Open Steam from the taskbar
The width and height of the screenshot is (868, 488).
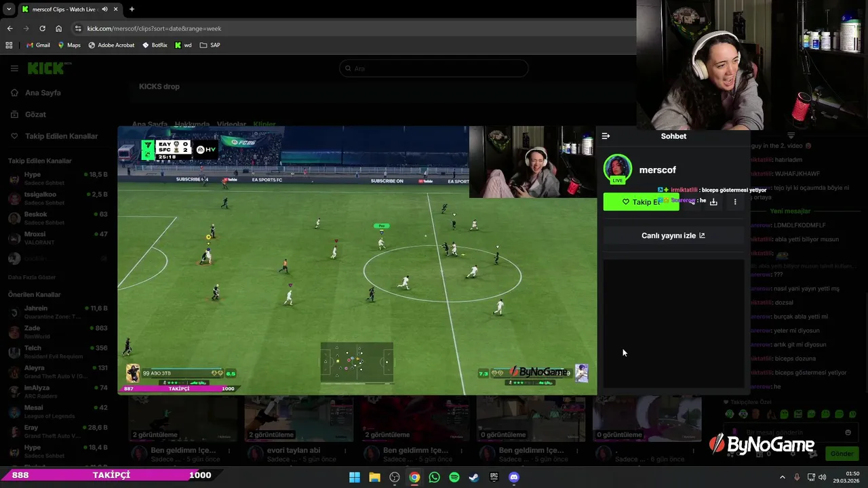point(474,477)
